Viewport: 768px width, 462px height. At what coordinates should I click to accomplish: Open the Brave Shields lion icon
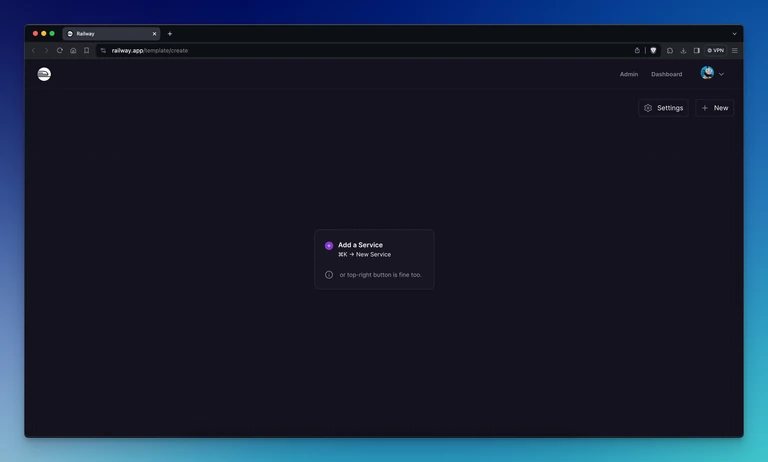point(653,50)
